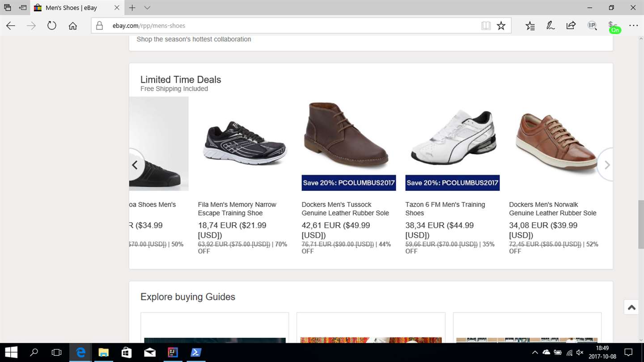Image resolution: width=644 pixels, height=362 pixels.
Task: Open Edge Settings and more menu
Action: pos(633,25)
